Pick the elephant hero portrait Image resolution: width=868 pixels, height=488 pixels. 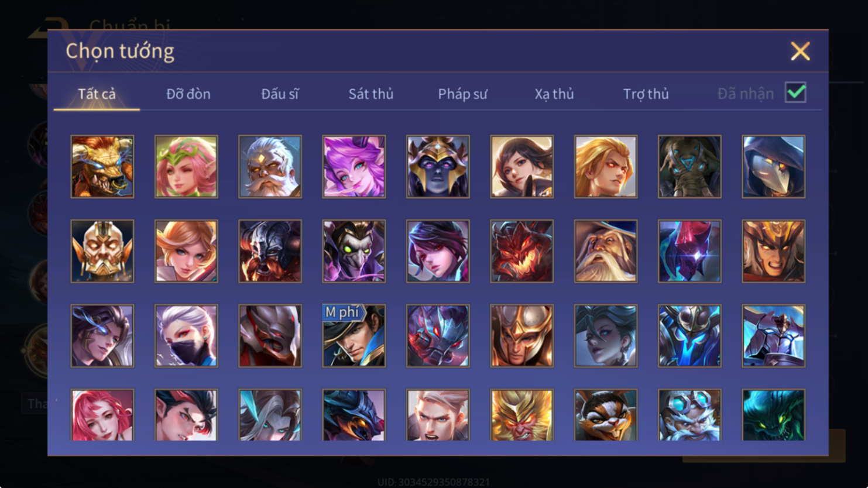[689, 167]
